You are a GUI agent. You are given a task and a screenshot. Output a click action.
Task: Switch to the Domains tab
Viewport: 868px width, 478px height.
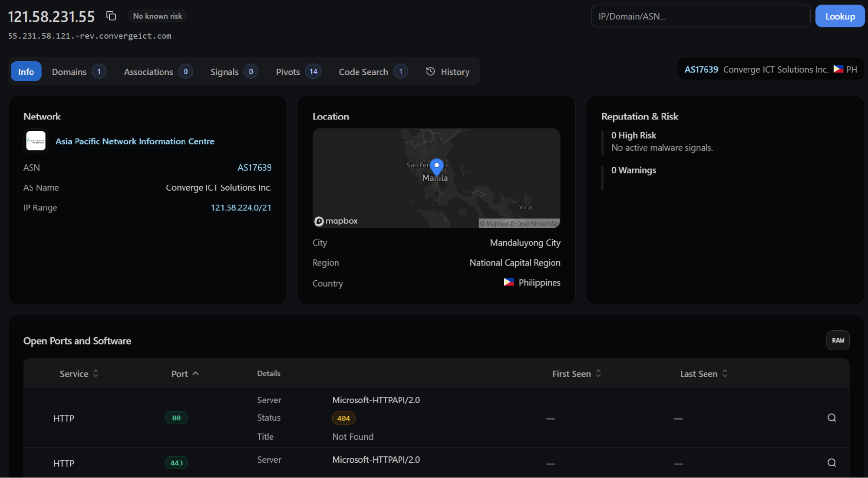[79, 72]
